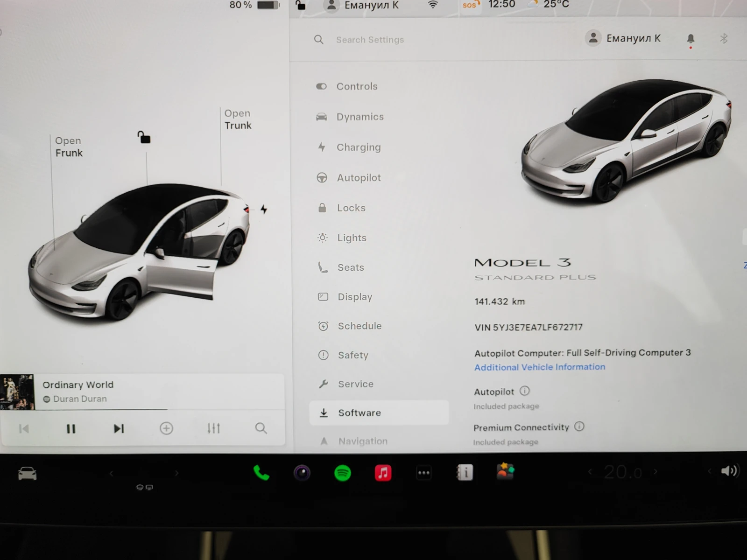This screenshot has height=560, width=747.
Task: Decrease temperature with left arrow by 20.0
Action: click(x=590, y=472)
